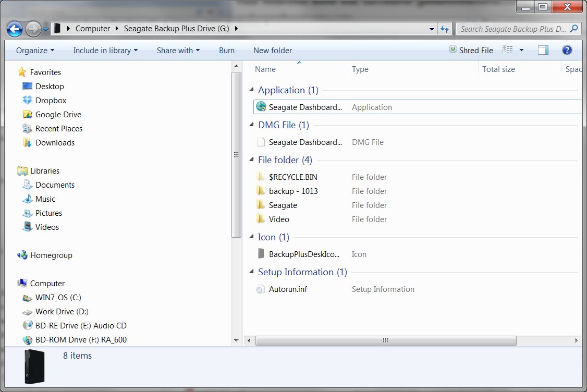This screenshot has height=392, width=587.
Task: Open Documents library
Action: pos(48,185)
